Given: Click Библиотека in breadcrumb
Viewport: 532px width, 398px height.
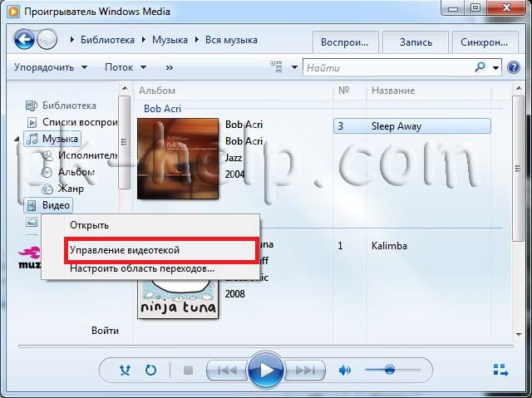Looking at the screenshot, I should [107, 40].
